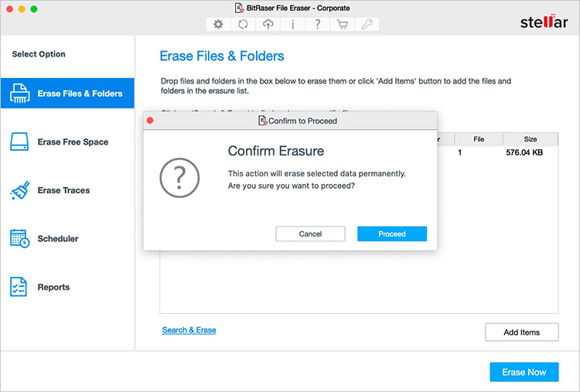Viewport: 580px width, 392px height.
Task: Click the Size column header
Action: pyautogui.click(x=531, y=139)
